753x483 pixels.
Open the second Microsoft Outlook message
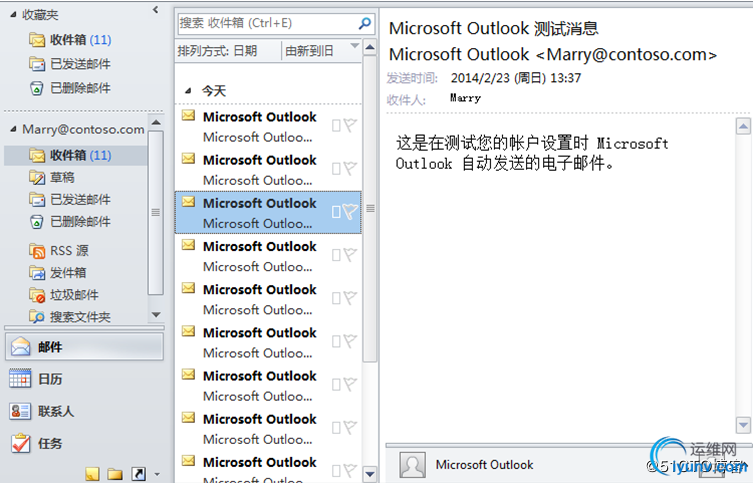point(268,169)
